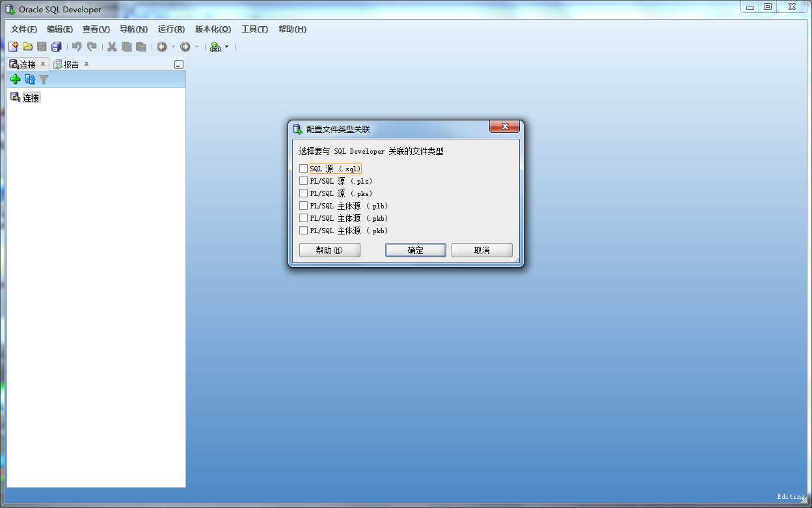Open the 导航(N) menu
This screenshot has height=508, width=812.
click(x=133, y=29)
